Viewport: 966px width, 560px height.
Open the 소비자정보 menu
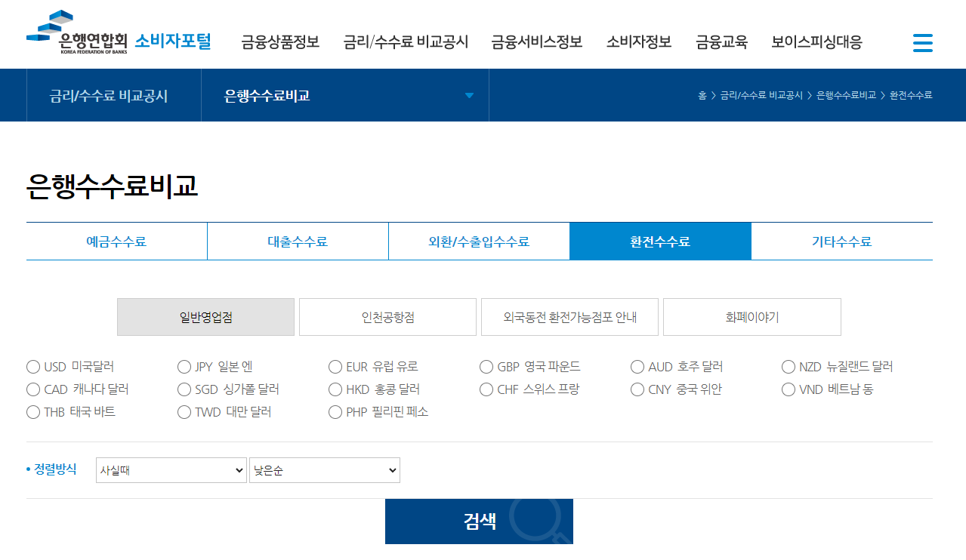click(x=639, y=43)
